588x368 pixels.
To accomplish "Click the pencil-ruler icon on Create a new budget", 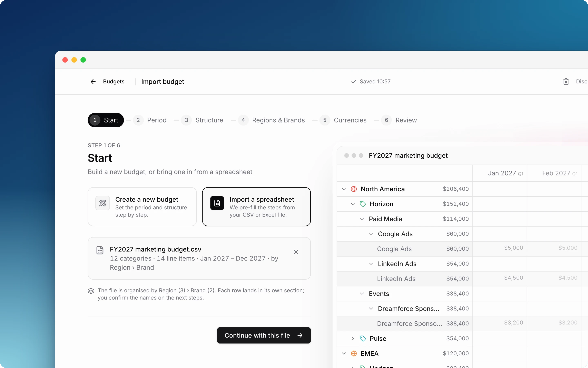I will [102, 203].
